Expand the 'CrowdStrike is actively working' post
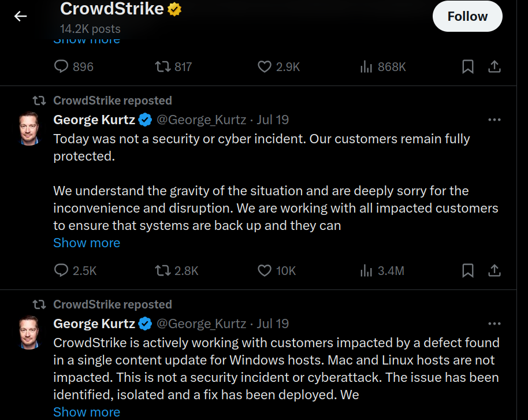This screenshot has width=528, height=420. [87, 412]
